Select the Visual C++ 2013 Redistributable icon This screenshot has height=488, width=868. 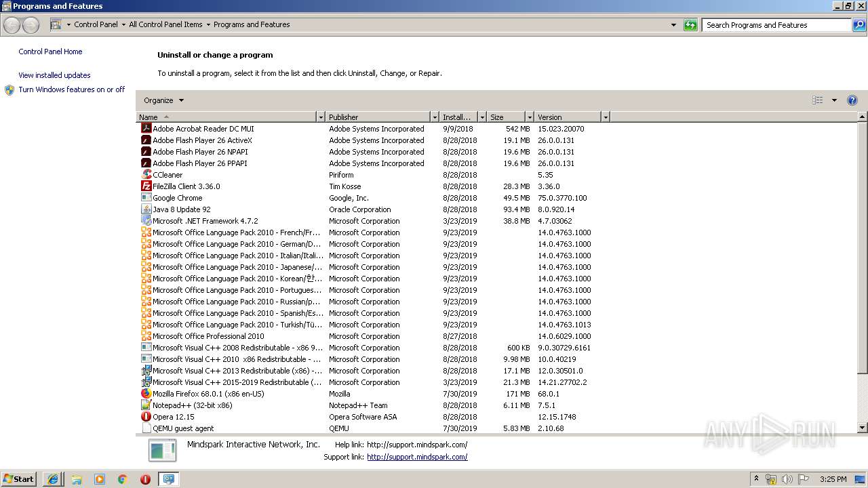pos(146,371)
